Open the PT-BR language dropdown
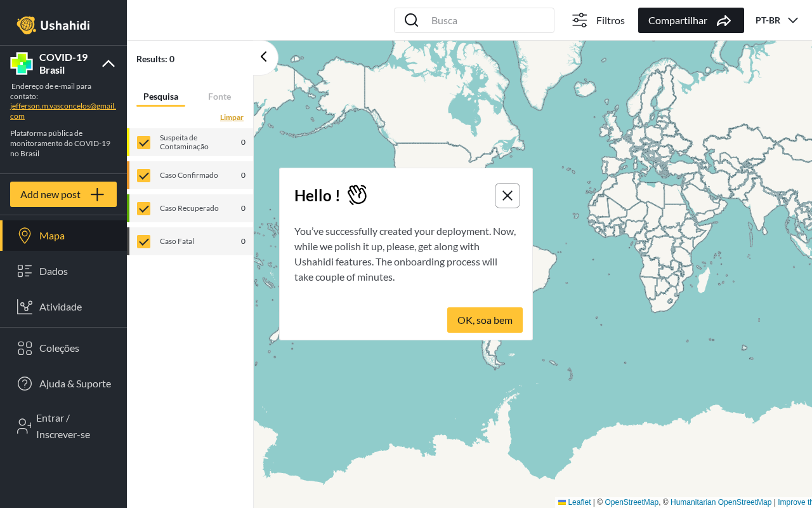 pyautogui.click(x=776, y=20)
